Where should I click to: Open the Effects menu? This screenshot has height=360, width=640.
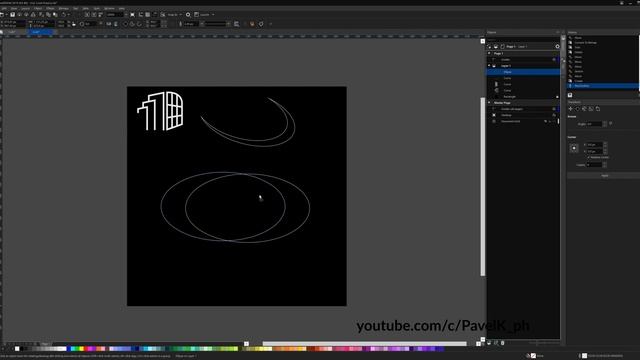[x=50, y=8]
